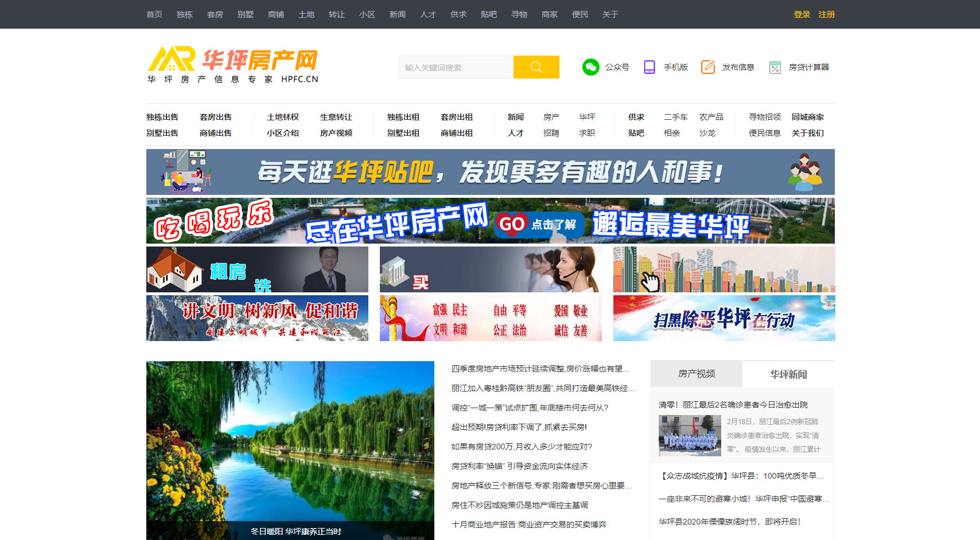980x540 pixels.
Task: Open 贴吧 in the top navigation
Action: [489, 14]
